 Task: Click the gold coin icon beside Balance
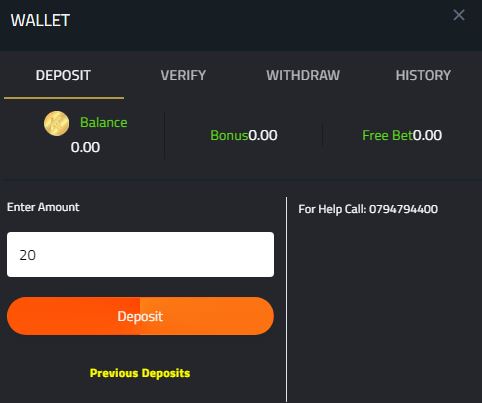[57, 123]
